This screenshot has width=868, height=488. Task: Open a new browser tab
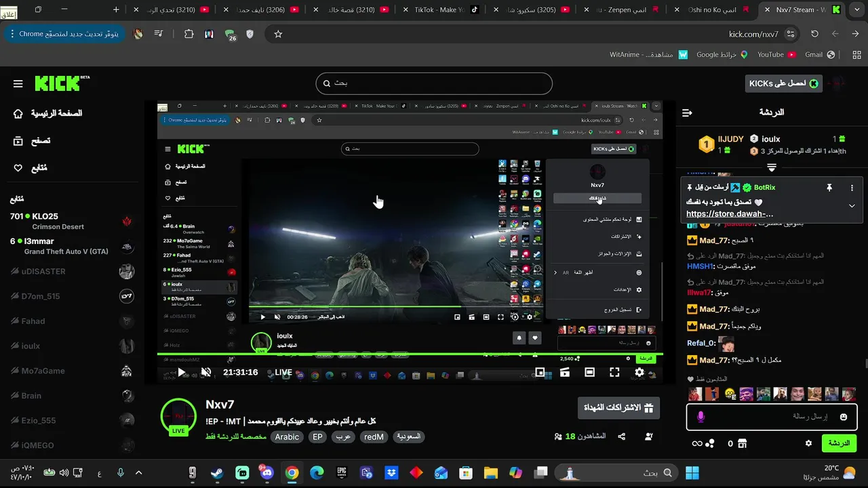[x=116, y=9]
